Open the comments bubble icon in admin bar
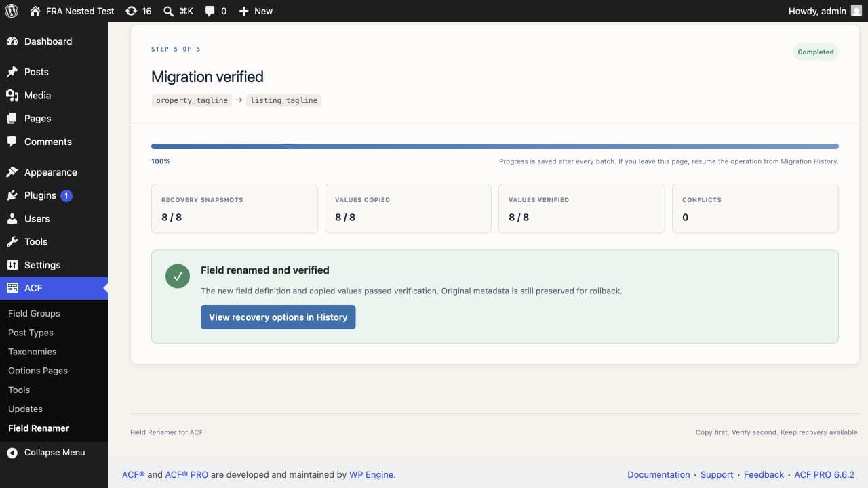The width and height of the screenshot is (868, 488). (x=210, y=11)
